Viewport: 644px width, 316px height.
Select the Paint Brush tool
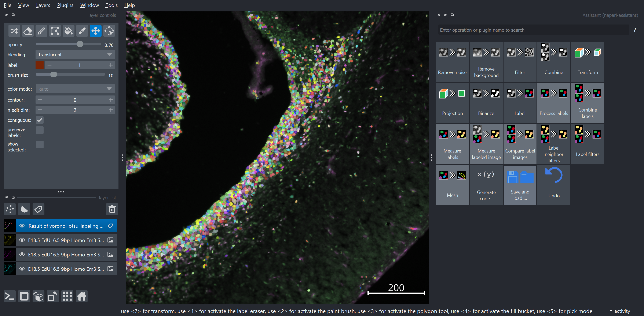(x=41, y=31)
